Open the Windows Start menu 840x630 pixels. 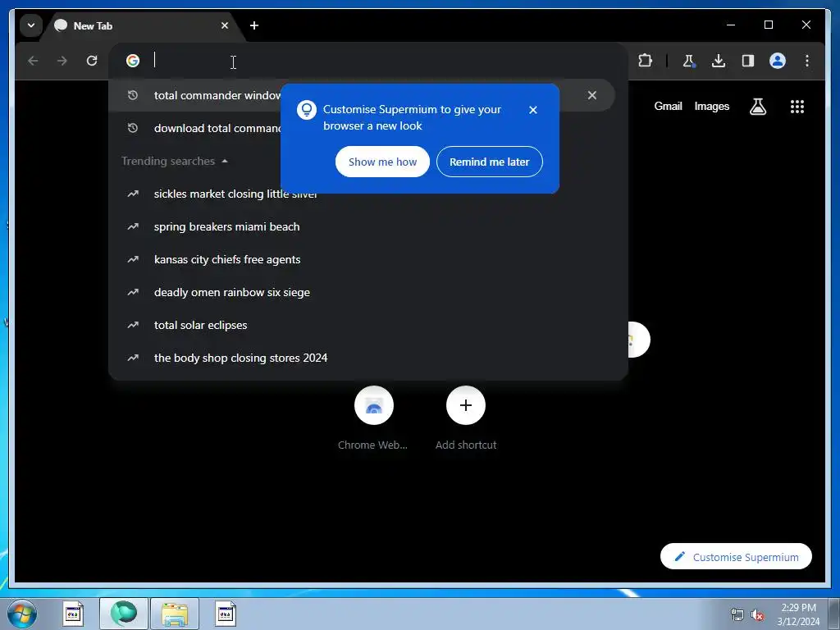22,614
